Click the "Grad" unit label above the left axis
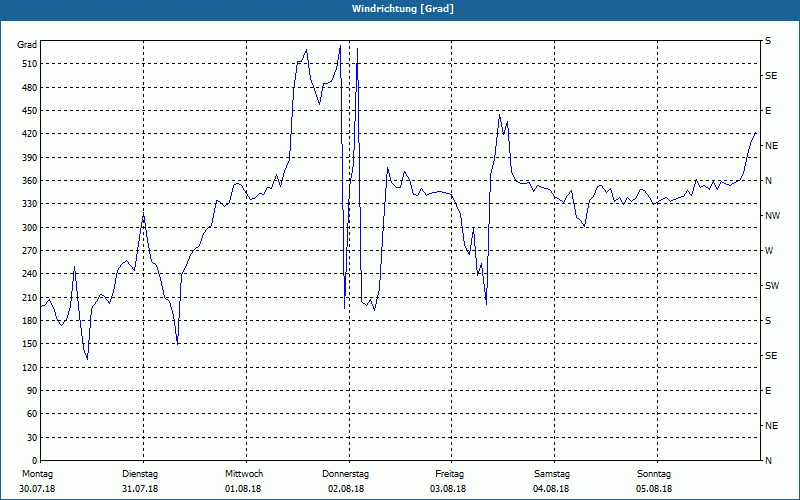 pyautogui.click(x=27, y=45)
